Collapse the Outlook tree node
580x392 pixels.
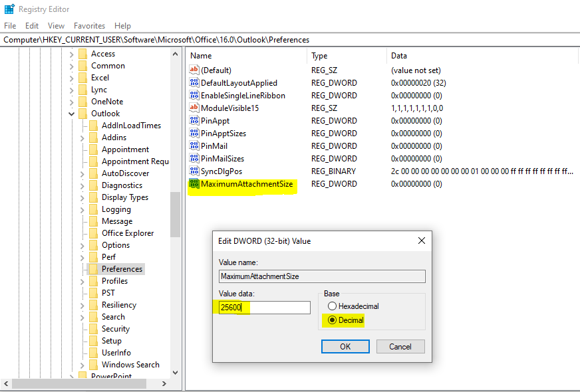(72, 114)
